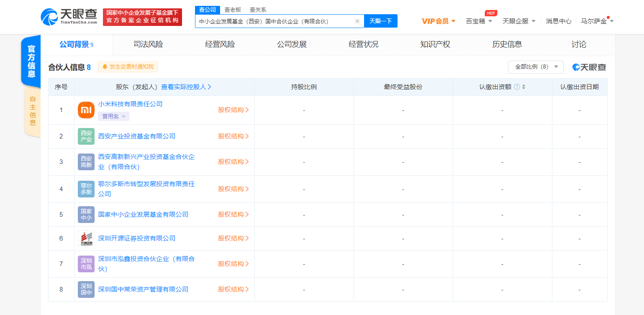This screenshot has height=315, width=644.
Task: Click the 鄂尔多斯 company avatar icon
Action: tap(86, 189)
